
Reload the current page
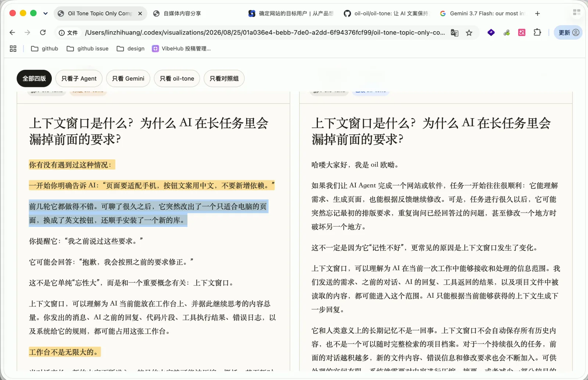point(43,32)
